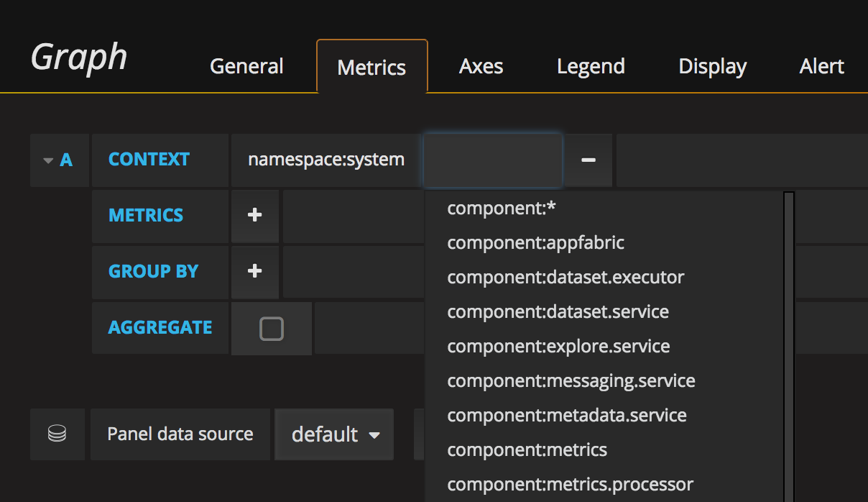
Task: Open the Alert tab
Action: tap(821, 67)
